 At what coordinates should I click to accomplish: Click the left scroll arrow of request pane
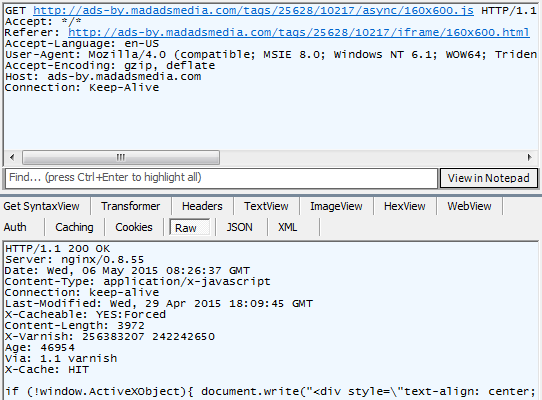pyautogui.click(x=12, y=157)
